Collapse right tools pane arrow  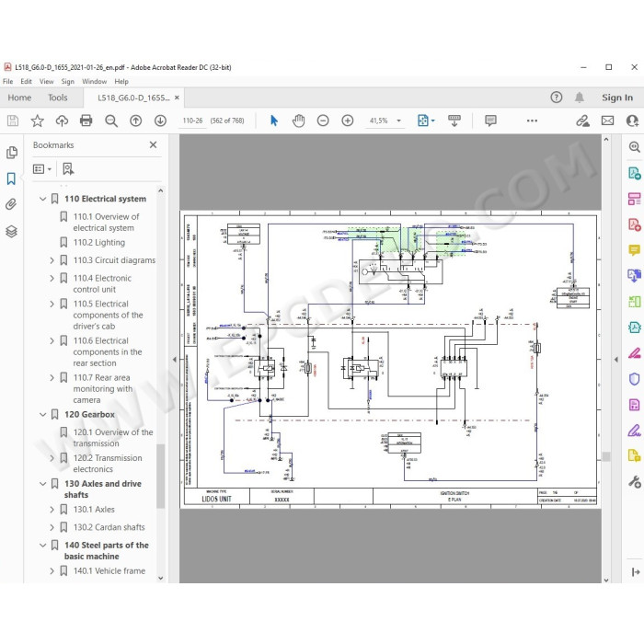(x=616, y=360)
